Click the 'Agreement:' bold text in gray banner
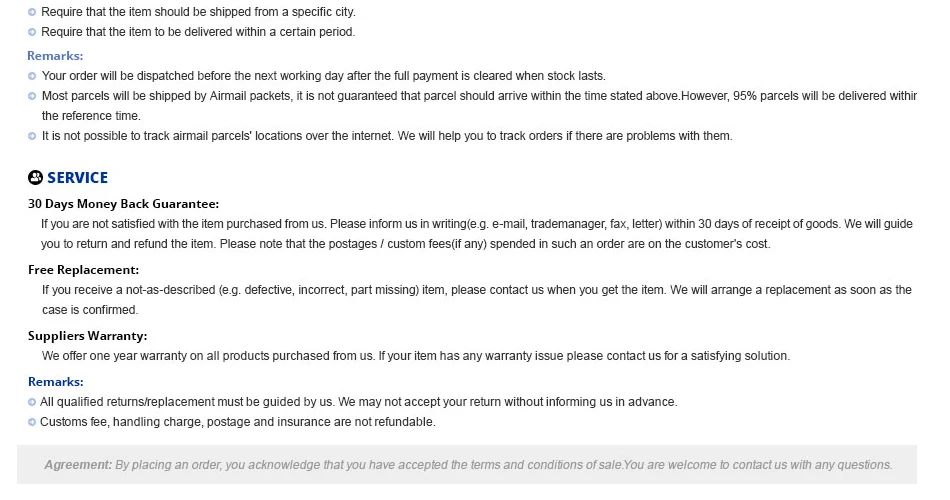Image resolution: width=950 pixels, height=500 pixels. tap(78, 465)
